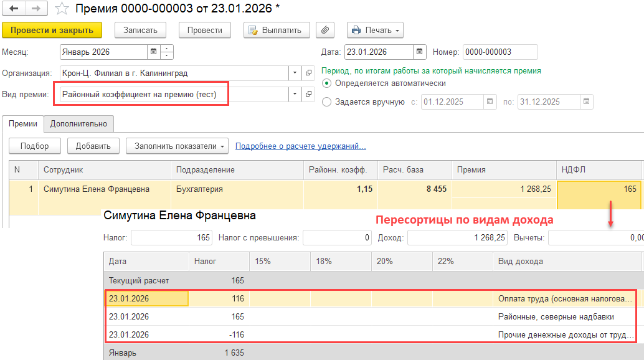This screenshot has width=644, height=360.
Task: Expand the Организация dropdown list
Action: [295, 73]
